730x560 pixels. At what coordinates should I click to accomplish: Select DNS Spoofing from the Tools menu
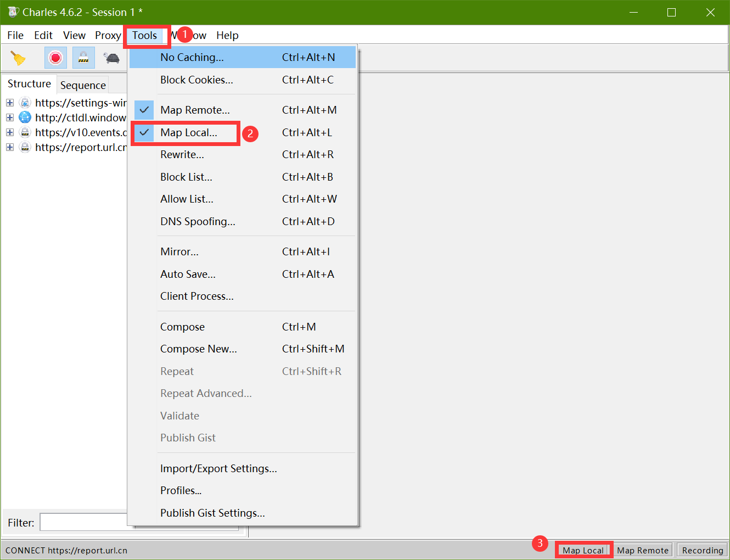[198, 221]
